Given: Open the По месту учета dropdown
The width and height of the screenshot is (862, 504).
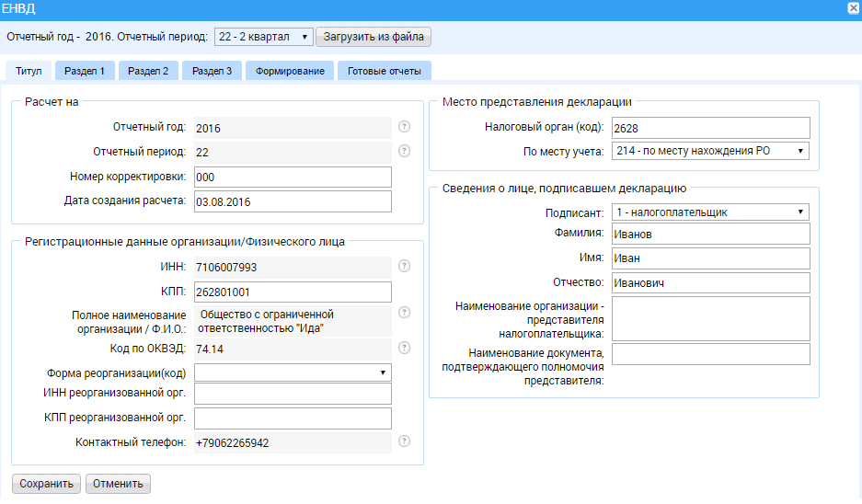Looking at the screenshot, I should coord(710,151).
